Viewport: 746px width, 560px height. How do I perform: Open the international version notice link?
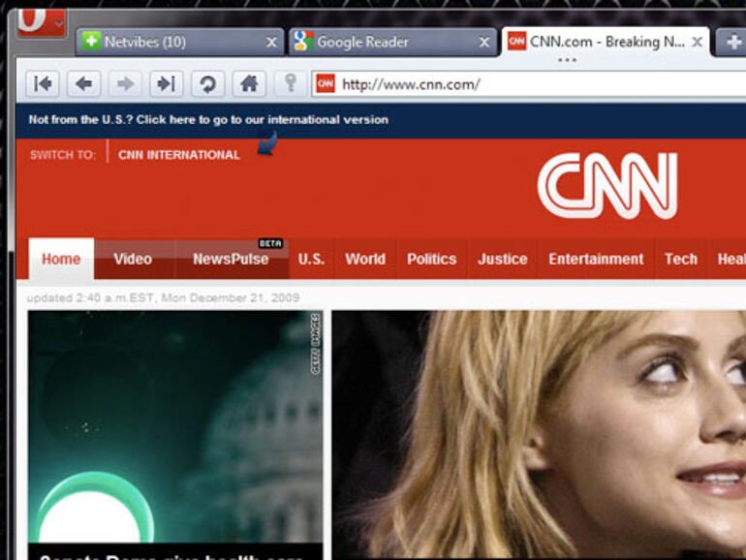[208, 120]
